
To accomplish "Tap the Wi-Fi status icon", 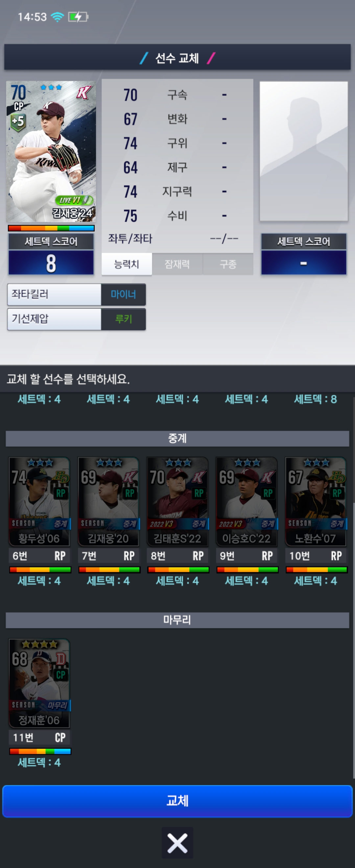I will [x=57, y=16].
